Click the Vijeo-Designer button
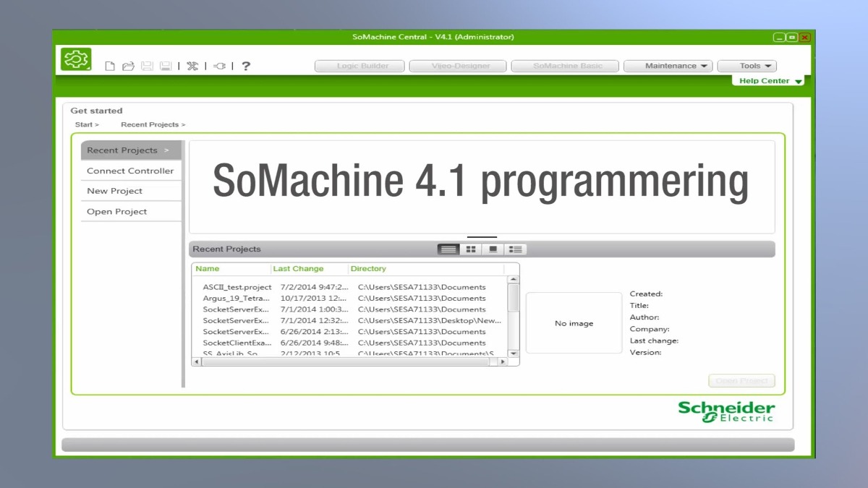Viewport: 868px width, 488px height. [459, 66]
